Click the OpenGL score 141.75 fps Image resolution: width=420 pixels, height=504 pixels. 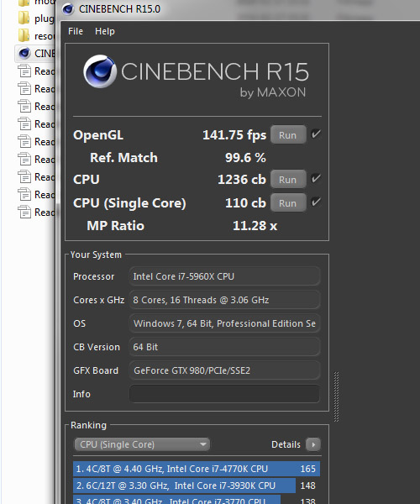point(234,135)
